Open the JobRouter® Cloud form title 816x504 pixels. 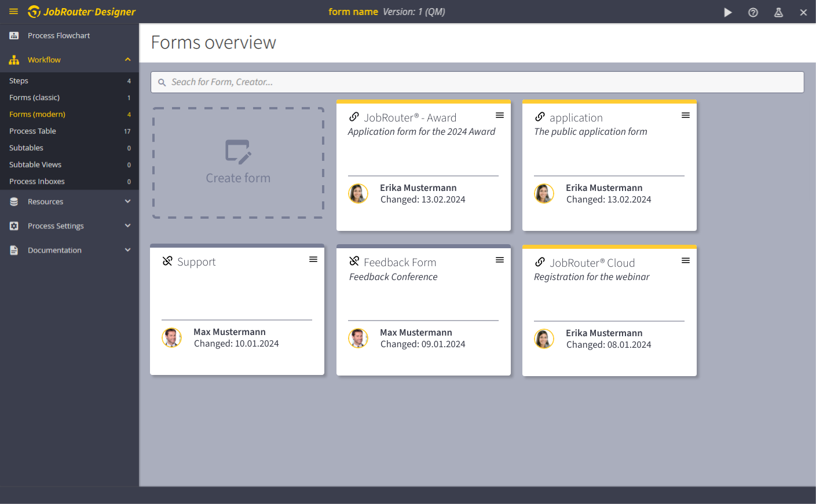(x=592, y=263)
